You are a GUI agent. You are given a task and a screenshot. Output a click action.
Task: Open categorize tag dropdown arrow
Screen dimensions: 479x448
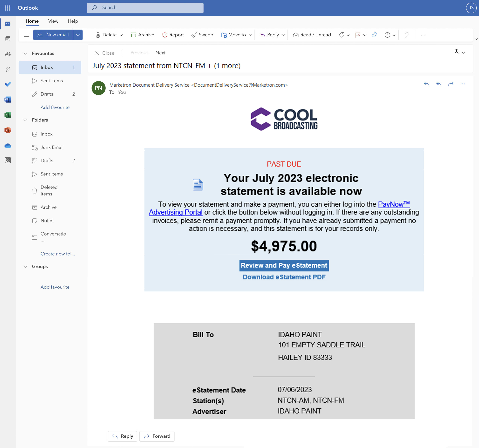348,35
